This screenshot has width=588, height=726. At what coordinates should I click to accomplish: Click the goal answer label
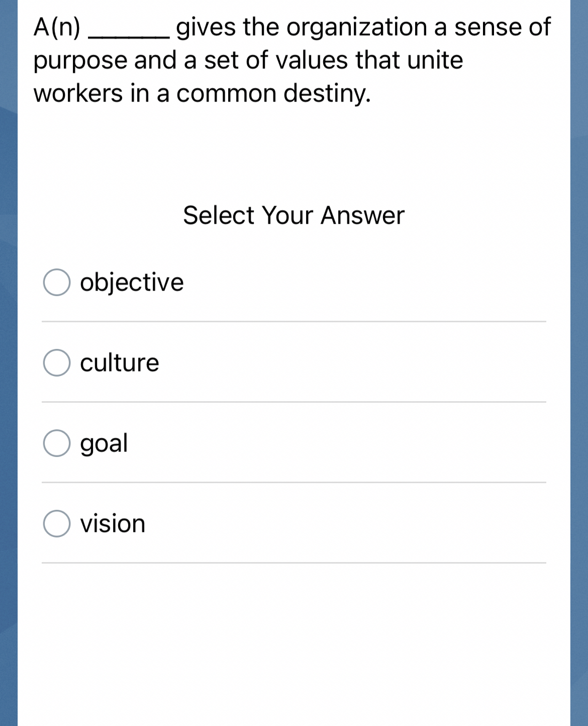click(x=104, y=443)
